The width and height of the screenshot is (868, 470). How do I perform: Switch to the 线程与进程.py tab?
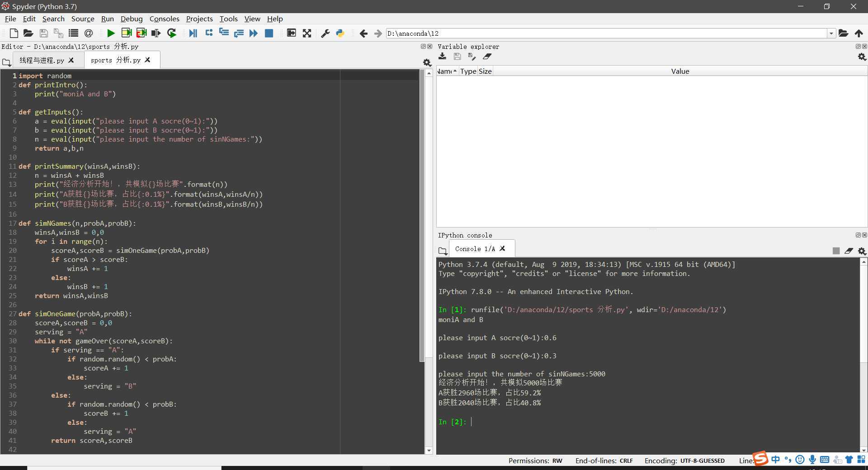click(x=41, y=60)
